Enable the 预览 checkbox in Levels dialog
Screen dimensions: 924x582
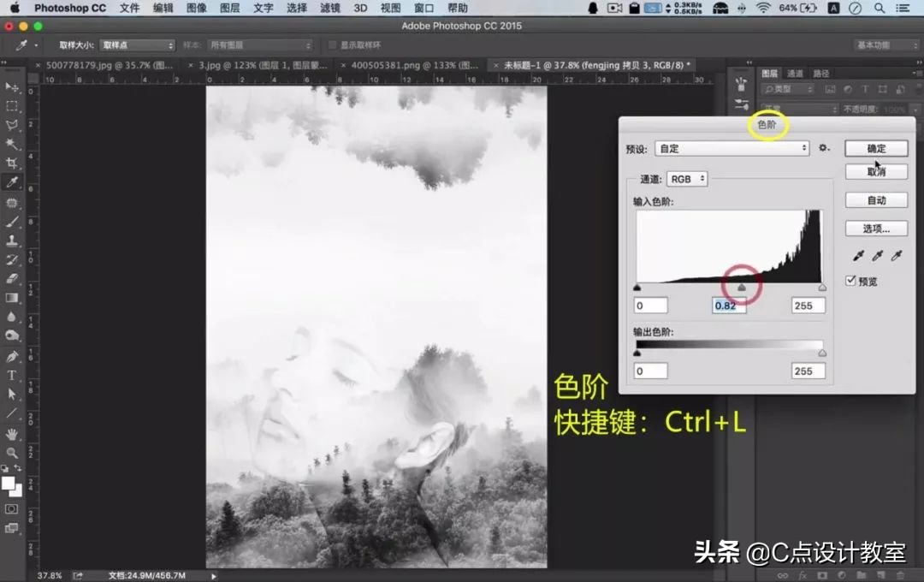(x=850, y=280)
